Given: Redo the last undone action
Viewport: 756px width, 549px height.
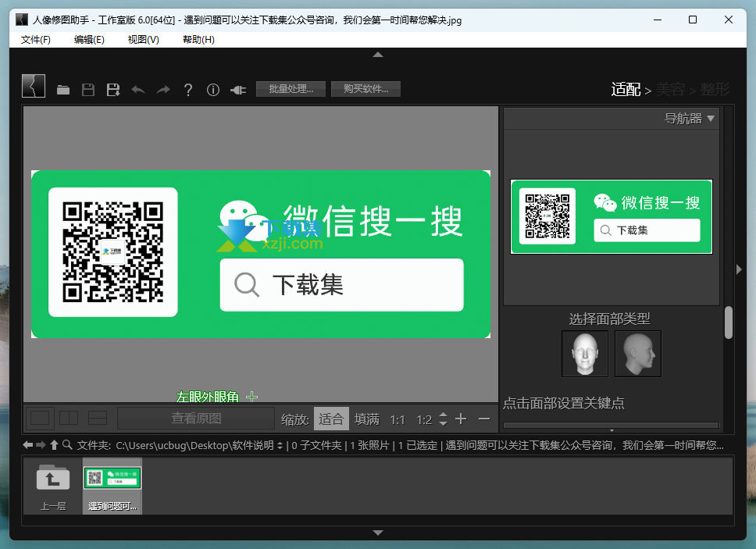Looking at the screenshot, I should pos(163,90).
